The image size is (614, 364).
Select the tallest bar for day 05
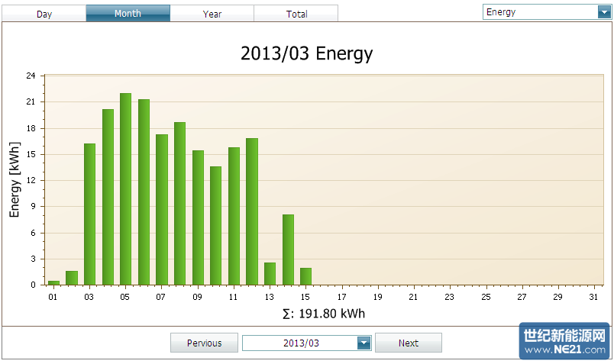tap(125, 189)
